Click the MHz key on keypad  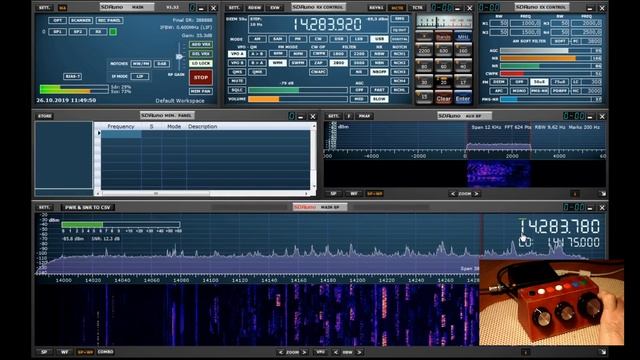[x=463, y=36]
